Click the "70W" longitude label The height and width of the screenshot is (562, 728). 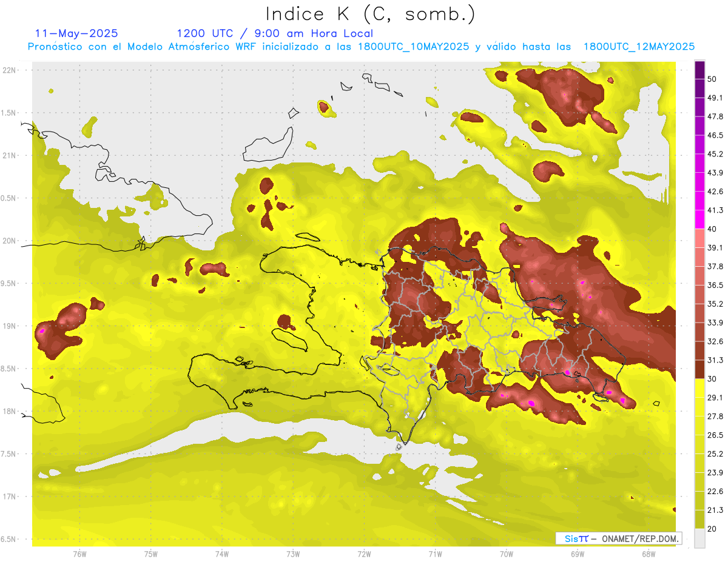[x=507, y=554]
